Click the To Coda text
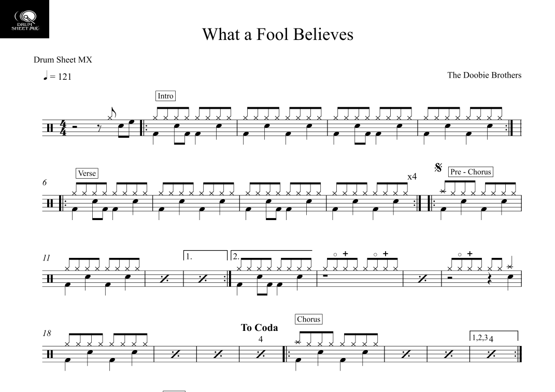Viewport: 555px width, 392px height. (259, 328)
